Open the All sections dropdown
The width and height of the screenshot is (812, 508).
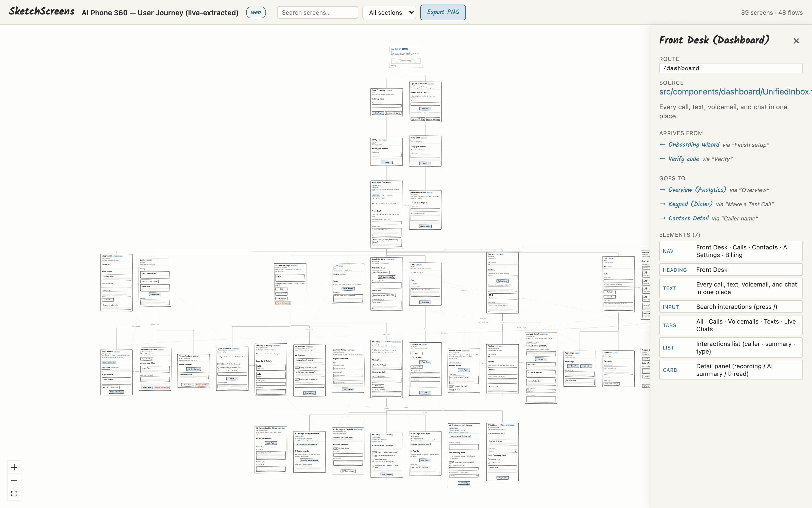point(389,12)
